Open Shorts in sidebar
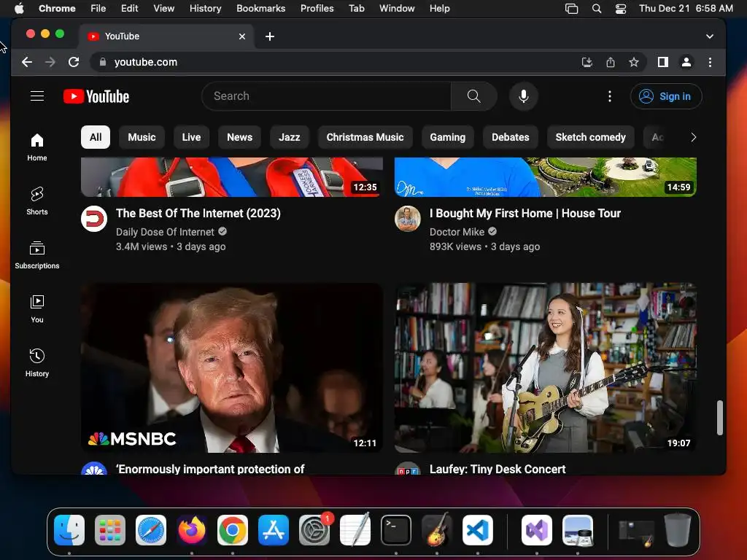Screen dimensions: 747x560 pos(37,201)
